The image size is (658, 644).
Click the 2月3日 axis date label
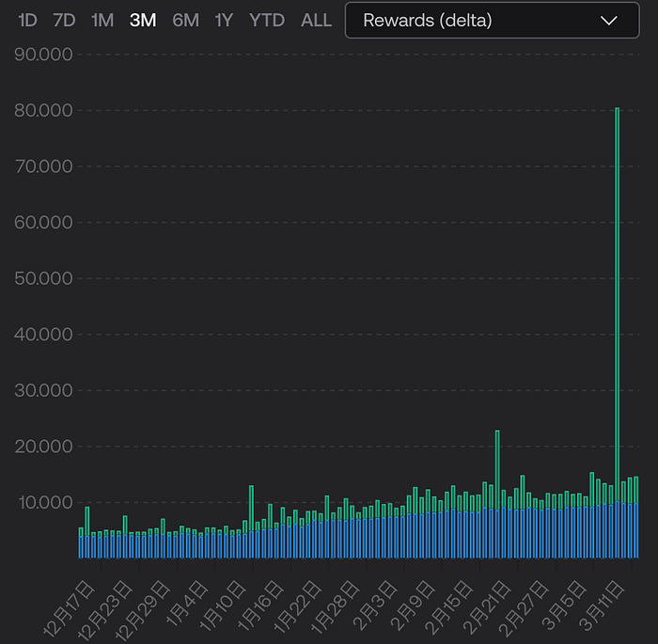[375, 606]
